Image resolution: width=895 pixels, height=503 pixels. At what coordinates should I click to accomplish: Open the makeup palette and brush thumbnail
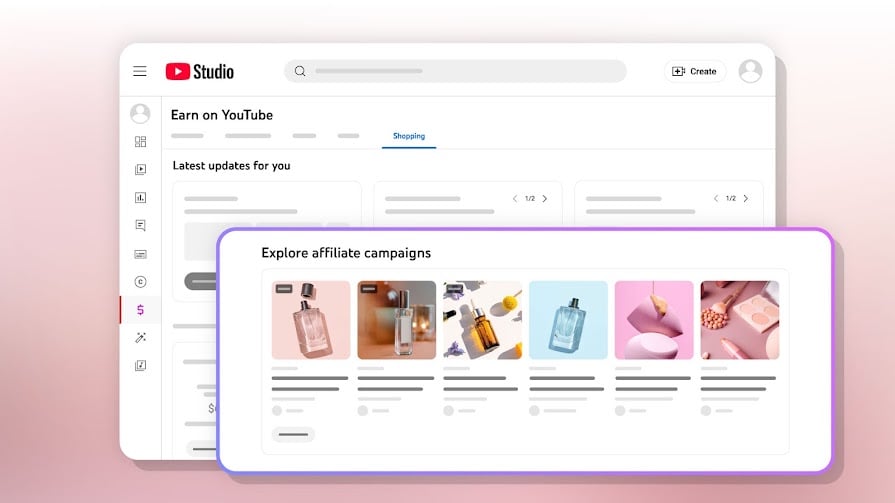(740, 320)
